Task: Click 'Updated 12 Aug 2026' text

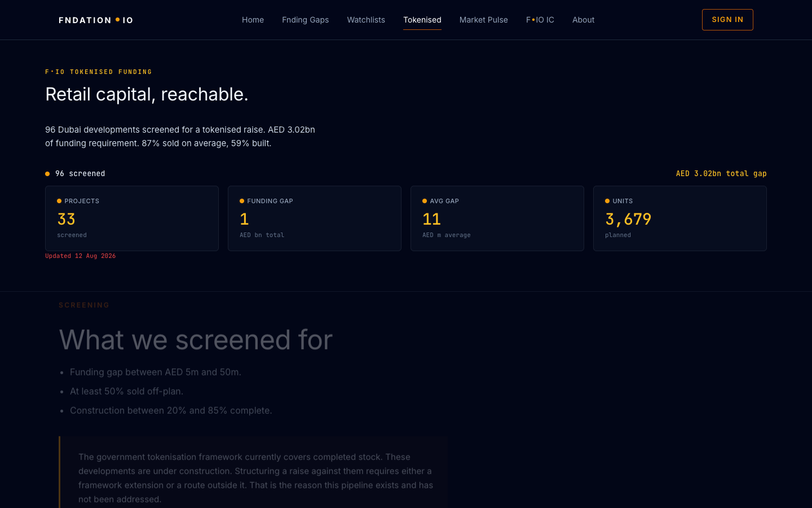Action: (x=81, y=256)
